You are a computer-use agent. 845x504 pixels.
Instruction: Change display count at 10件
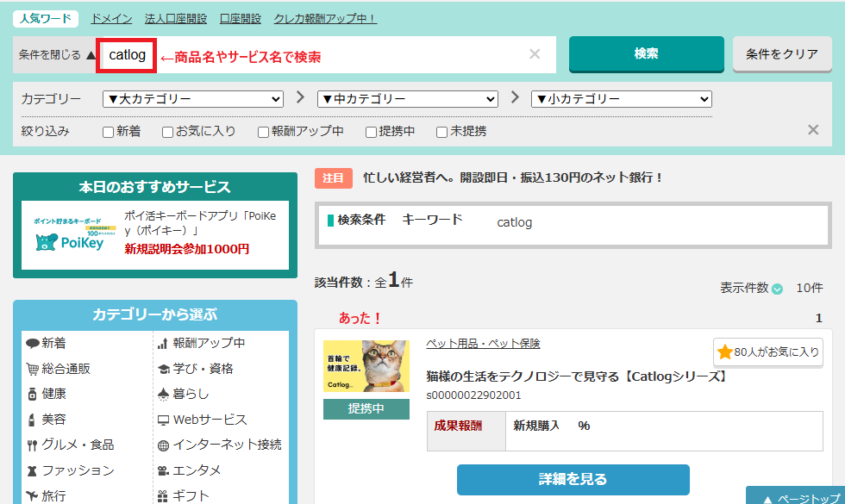click(x=810, y=288)
